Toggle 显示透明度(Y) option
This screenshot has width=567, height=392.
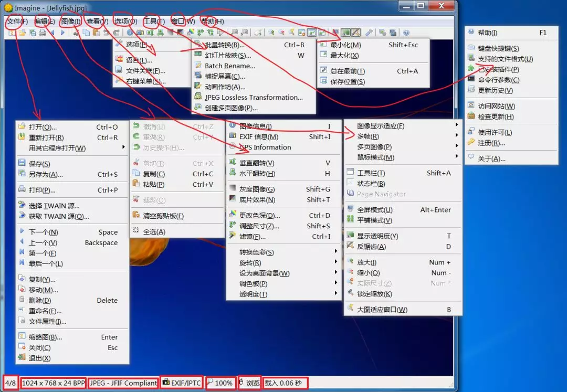pos(403,236)
